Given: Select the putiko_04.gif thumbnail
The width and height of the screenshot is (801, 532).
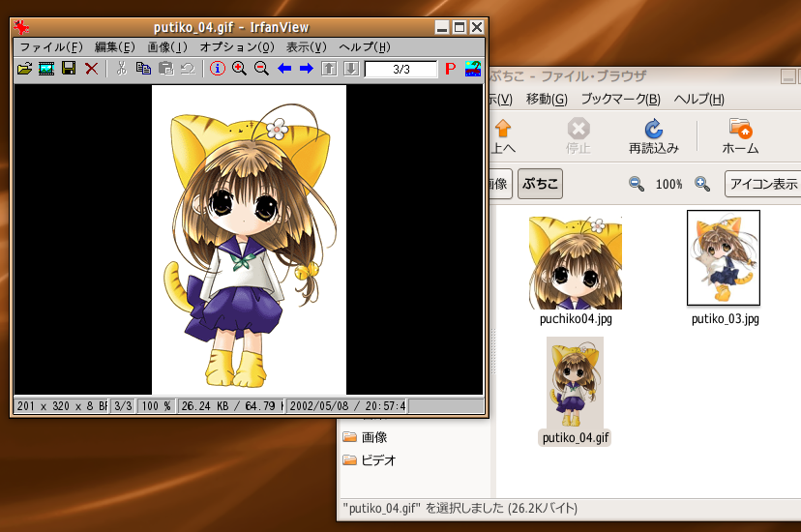Looking at the screenshot, I should click(x=575, y=382).
